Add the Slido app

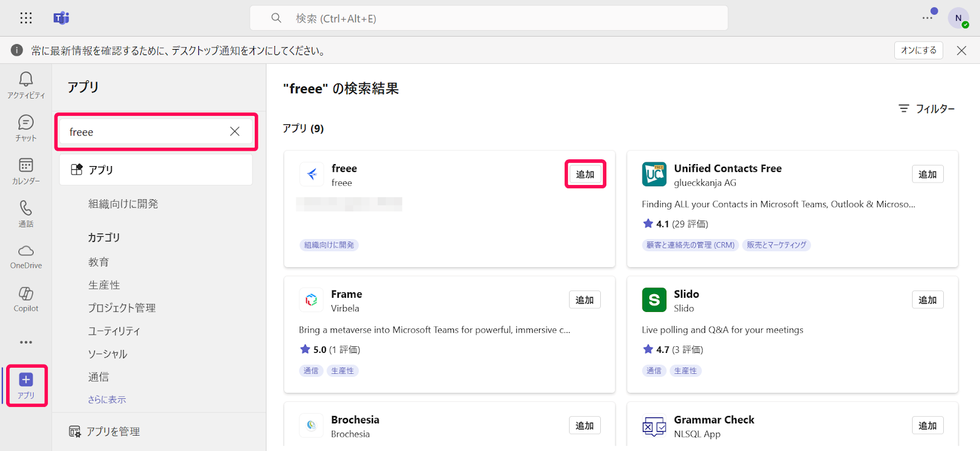pyautogui.click(x=927, y=300)
